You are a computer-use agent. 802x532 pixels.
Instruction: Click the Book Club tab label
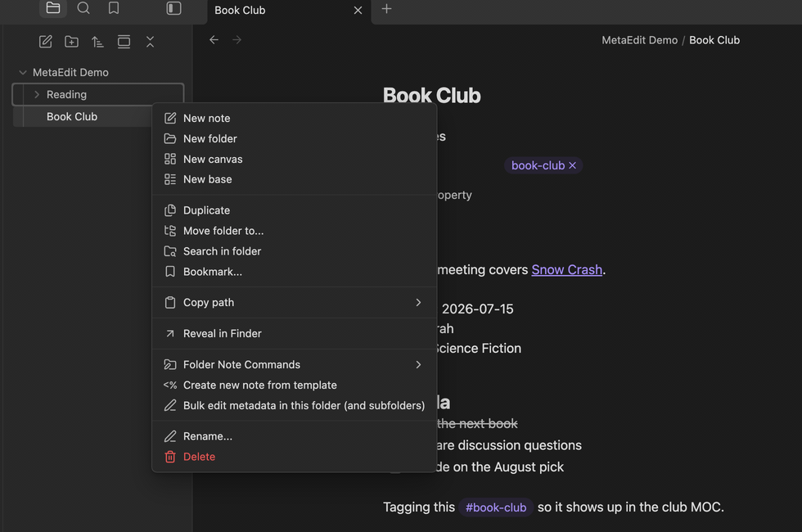240,10
